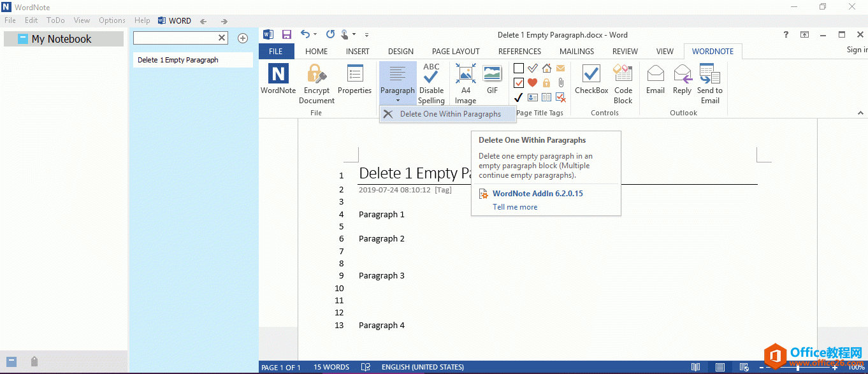Switch to the PAGE LAYOUT tab

(x=456, y=52)
